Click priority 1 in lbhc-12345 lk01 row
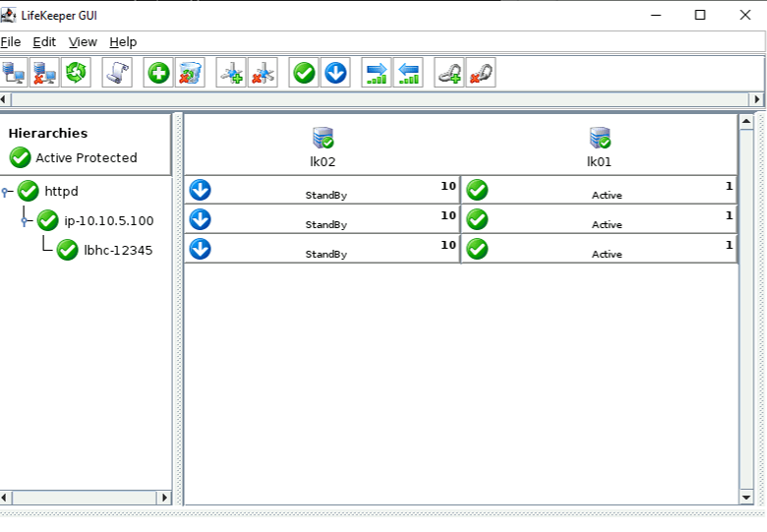This screenshot has width=767, height=532. coord(729,245)
